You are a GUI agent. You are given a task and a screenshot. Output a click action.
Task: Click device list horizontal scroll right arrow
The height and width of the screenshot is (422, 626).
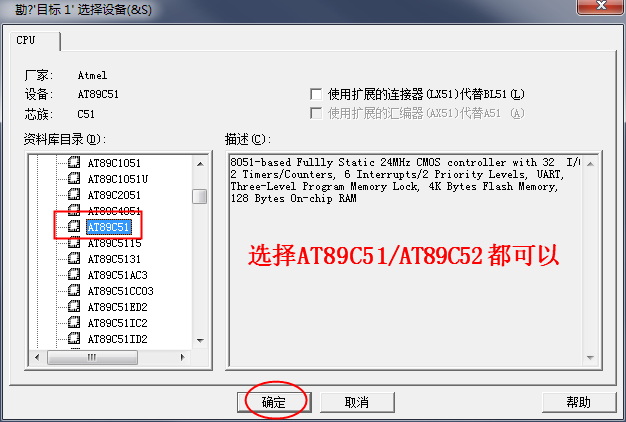click(182, 357)
